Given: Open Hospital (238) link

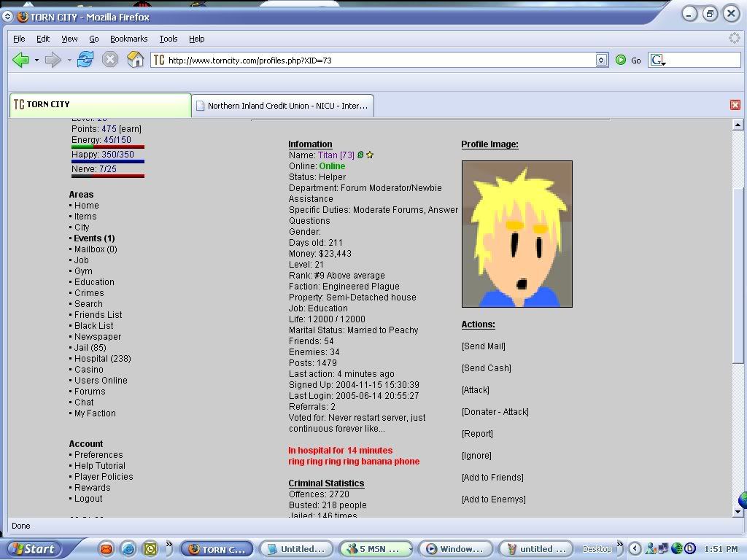Looking at the screenshot, I should click(x=102, y=359).
